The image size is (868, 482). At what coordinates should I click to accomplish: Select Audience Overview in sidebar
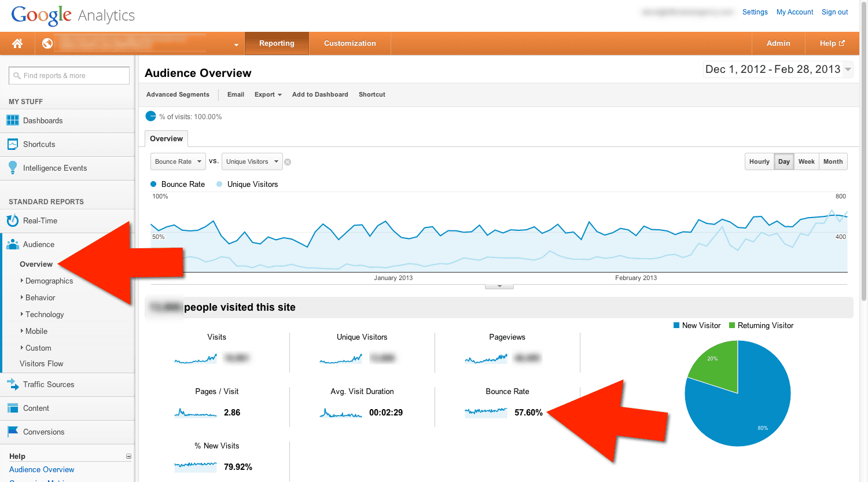(x=36, y=264)
